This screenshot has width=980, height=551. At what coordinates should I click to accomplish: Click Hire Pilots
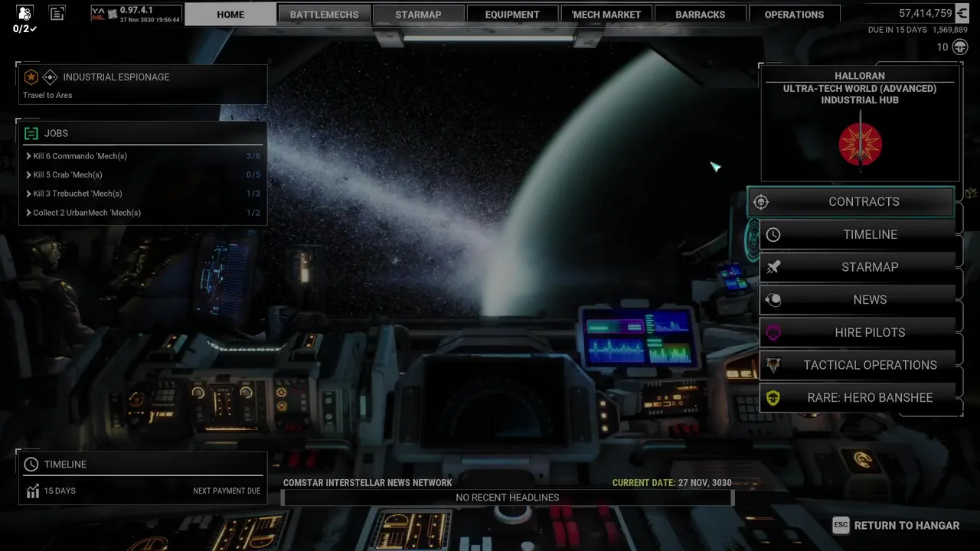[857, 332]
